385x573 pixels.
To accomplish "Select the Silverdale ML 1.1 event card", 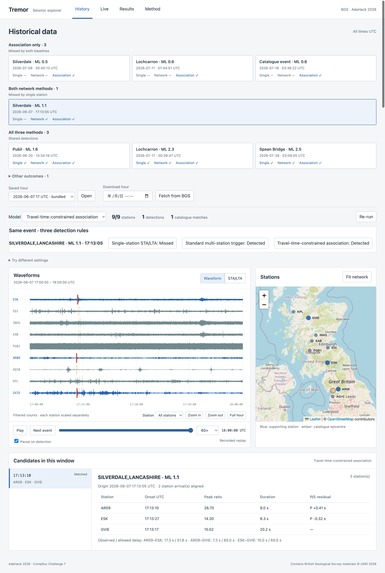I will (x=192, y=112).
